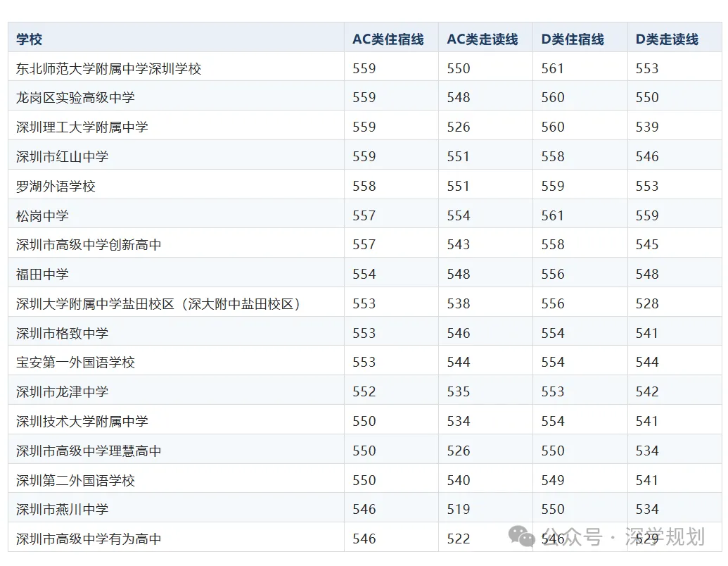
Task: Click AC住宿线 554 for 福田中学
Action: coord(364,274)
